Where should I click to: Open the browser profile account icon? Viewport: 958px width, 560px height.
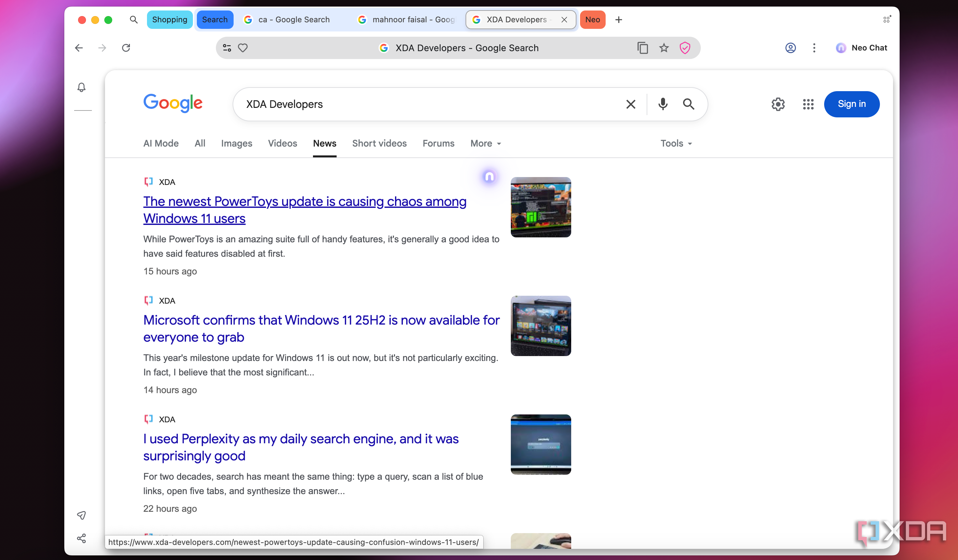(790, 48)
